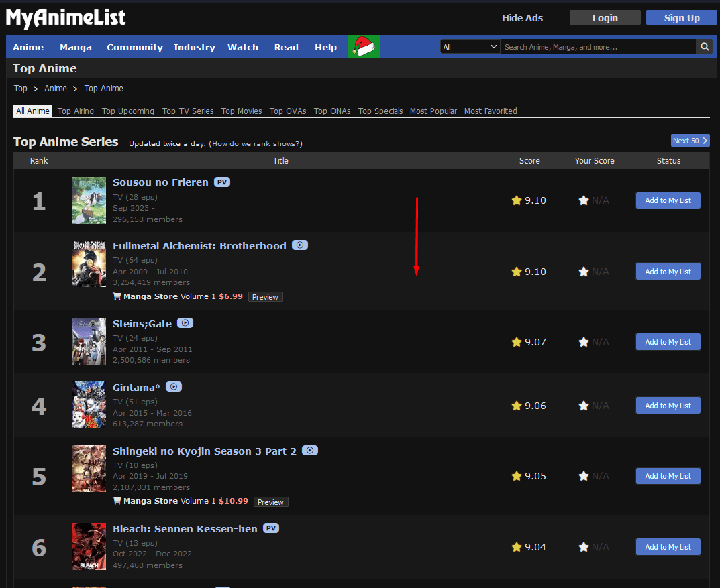Viewport: 720px width, 588px height.
Task: Play the Fullmetal Alchemist: Brotherhood video icon
Action: click(300, 245)
